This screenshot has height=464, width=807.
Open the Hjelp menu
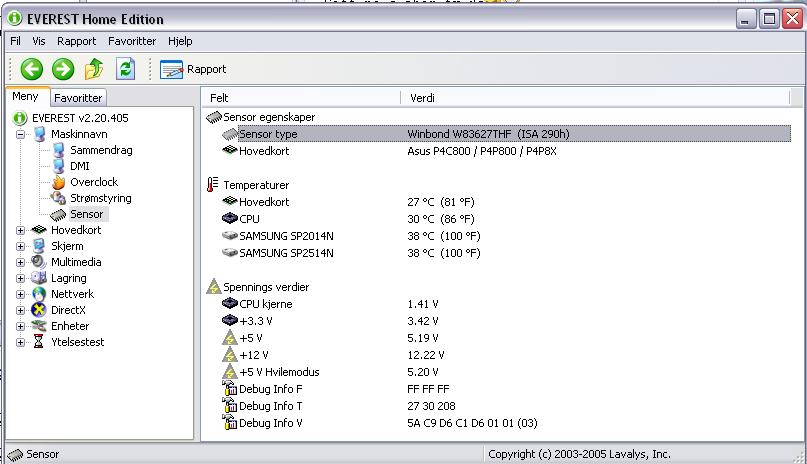[x=180, y=41]
